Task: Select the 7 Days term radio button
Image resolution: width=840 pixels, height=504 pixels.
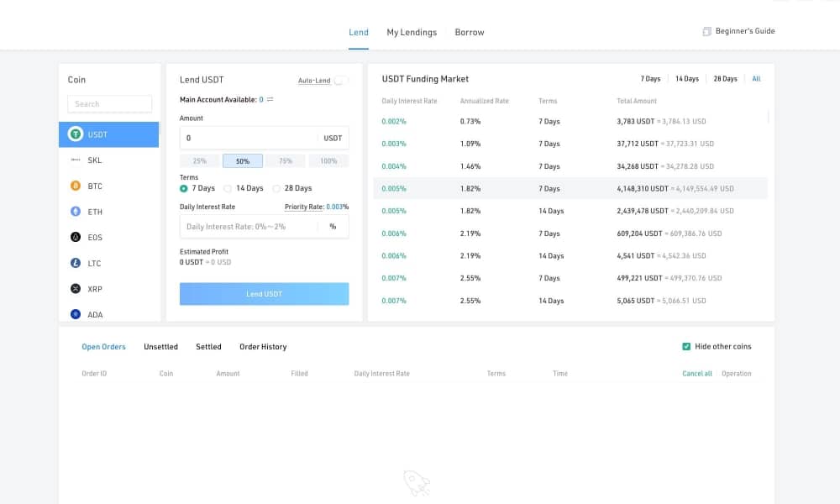Action: (184, 188)
